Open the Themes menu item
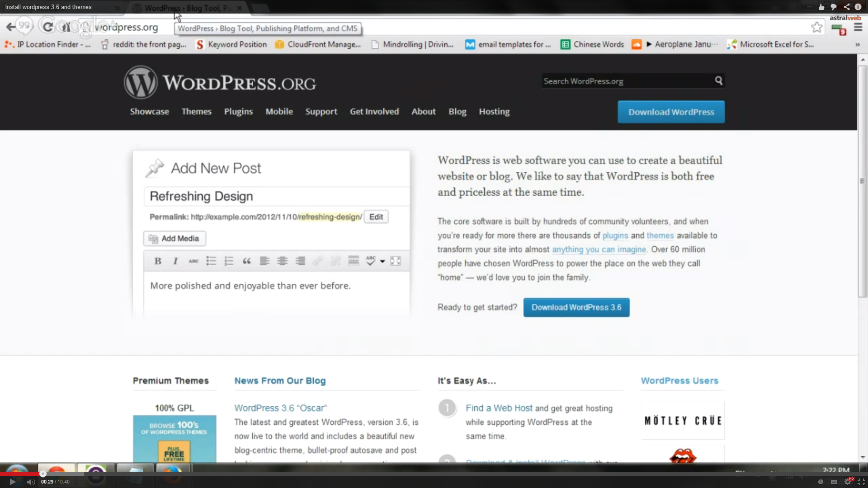The image size is (868, 488). pyautogui.click(x=196, y=112)
